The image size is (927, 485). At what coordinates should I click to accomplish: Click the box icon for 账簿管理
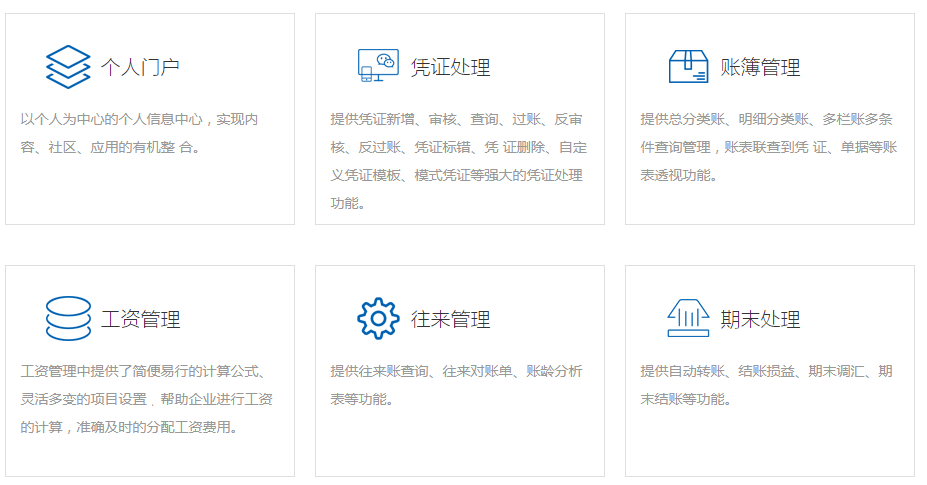point(688,67)
